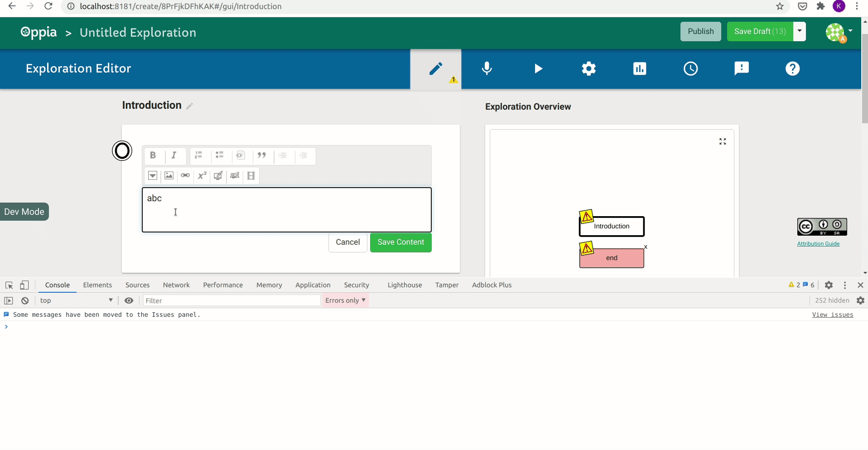Insert a link component
Image resolution: width=868 pixels, height=450 pixels.
pyautogui.click(x=185, y=176)
